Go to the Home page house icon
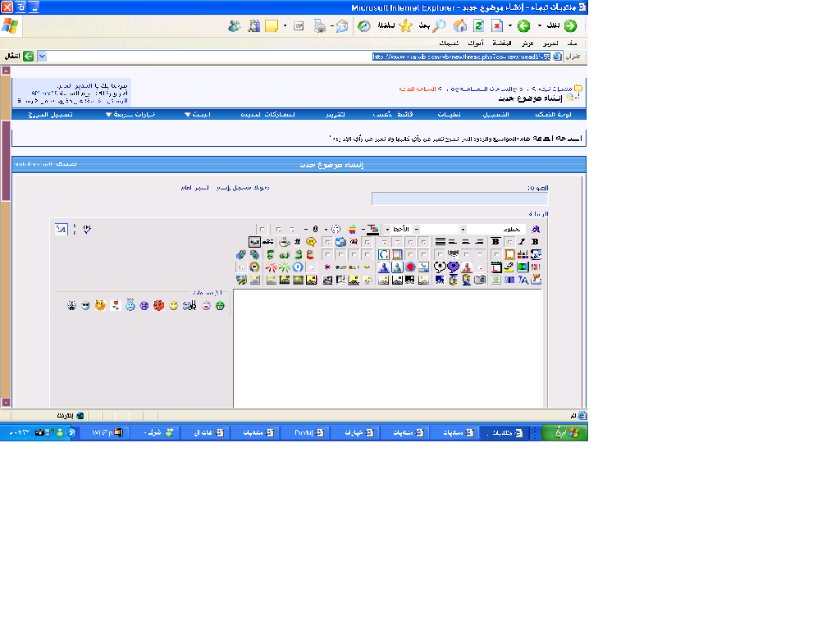 [459, 25]
